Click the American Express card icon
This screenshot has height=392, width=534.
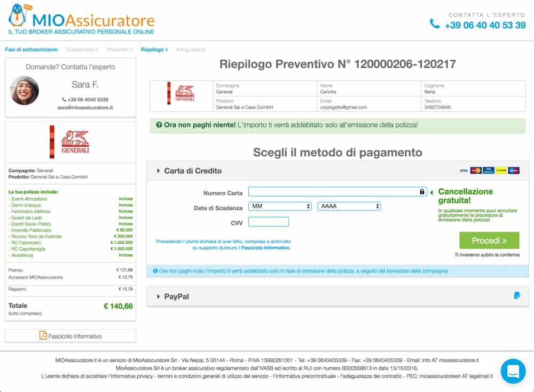[x=489, y=170]
